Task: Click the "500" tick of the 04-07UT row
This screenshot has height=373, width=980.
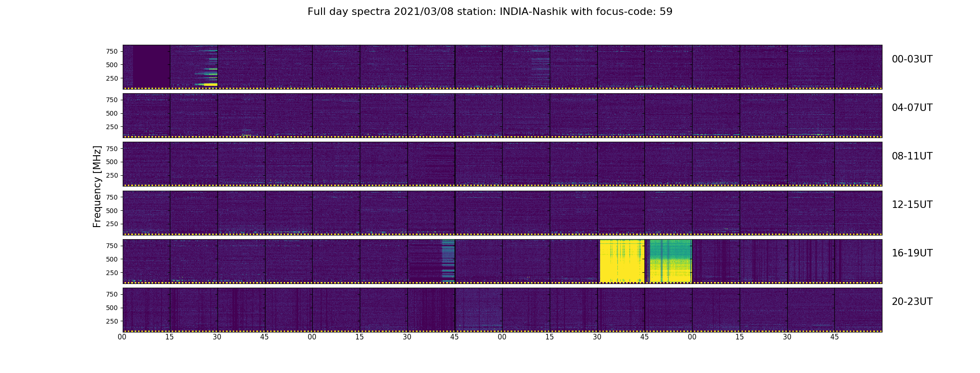Action: tap(112, 113)
